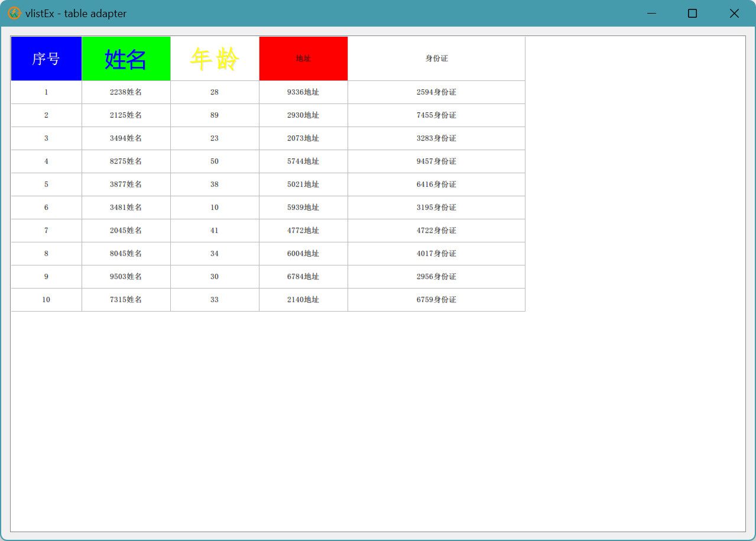Pick ID cell 6759身份证
756x541 pixels.
click(x=436, y=300)
